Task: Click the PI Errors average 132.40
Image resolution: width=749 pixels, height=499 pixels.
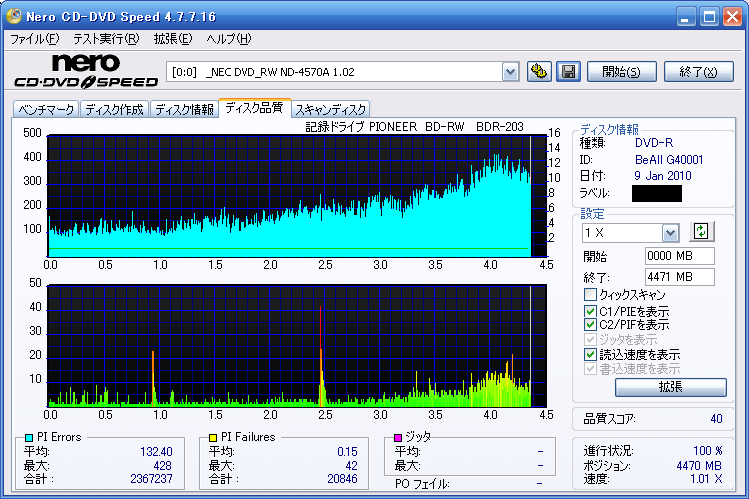Action: pos(156,452)
